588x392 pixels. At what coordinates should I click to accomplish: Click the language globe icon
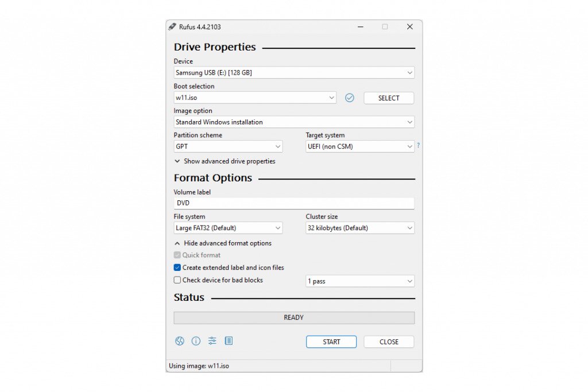tap(180, 341)
